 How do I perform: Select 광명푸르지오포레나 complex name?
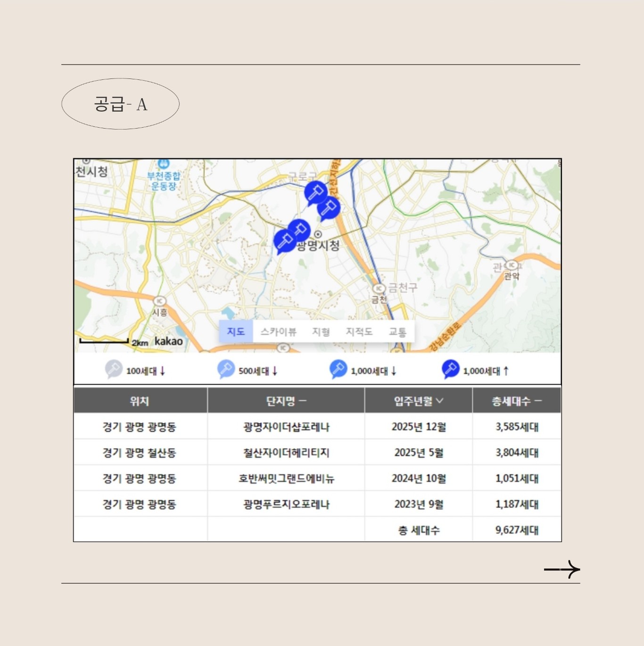pyautogui.click(x=286, y=504)
